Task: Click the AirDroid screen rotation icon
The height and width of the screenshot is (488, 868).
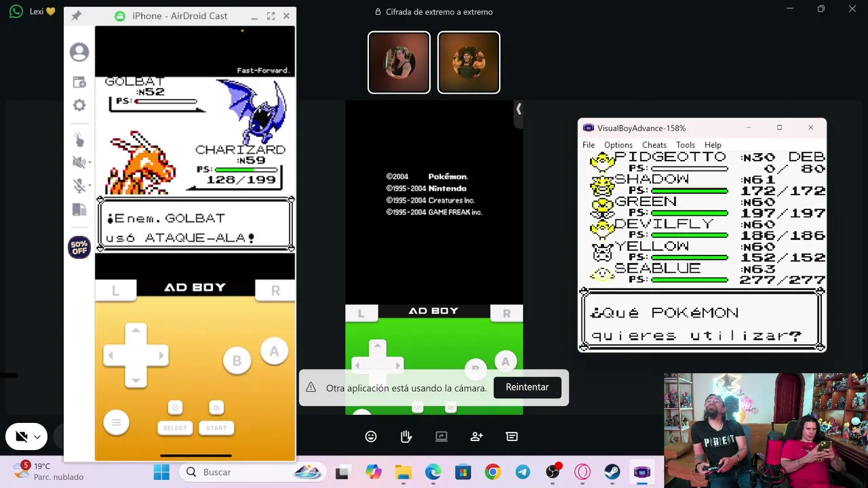Action: [x=79, y=209]
